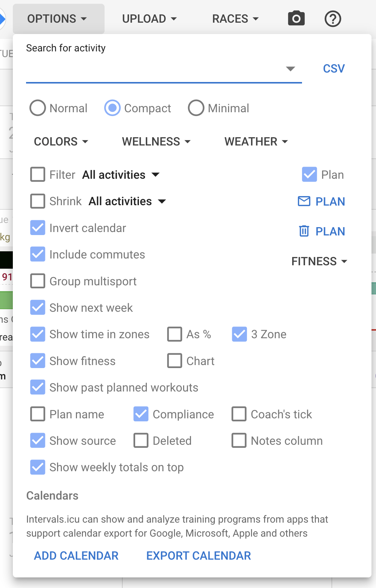Toggle the 3 Zone checkbox
This screenshot has height=588, width=376.
click(239, 334)
